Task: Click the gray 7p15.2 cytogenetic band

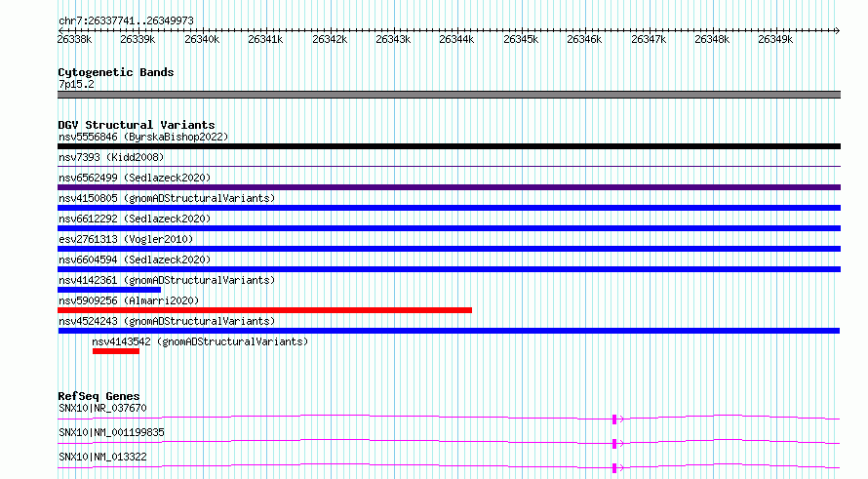Action: point(449,95)
